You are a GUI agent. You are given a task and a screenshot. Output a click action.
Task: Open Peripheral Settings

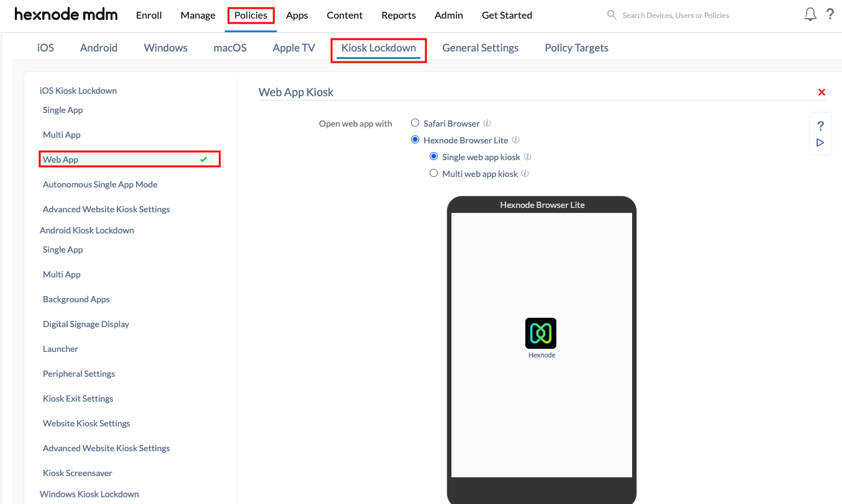79,374
